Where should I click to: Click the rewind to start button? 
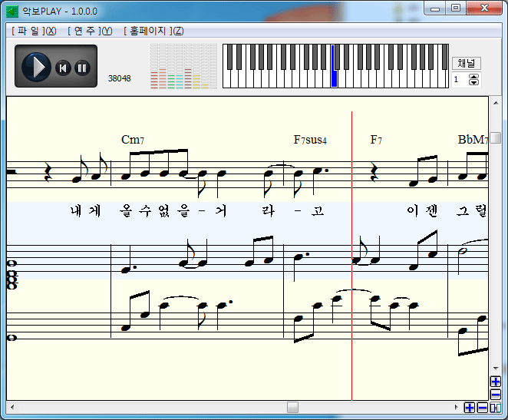click(x=63, y=68)
